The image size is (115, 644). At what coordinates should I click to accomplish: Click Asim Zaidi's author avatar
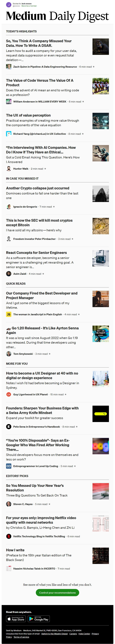9,274
